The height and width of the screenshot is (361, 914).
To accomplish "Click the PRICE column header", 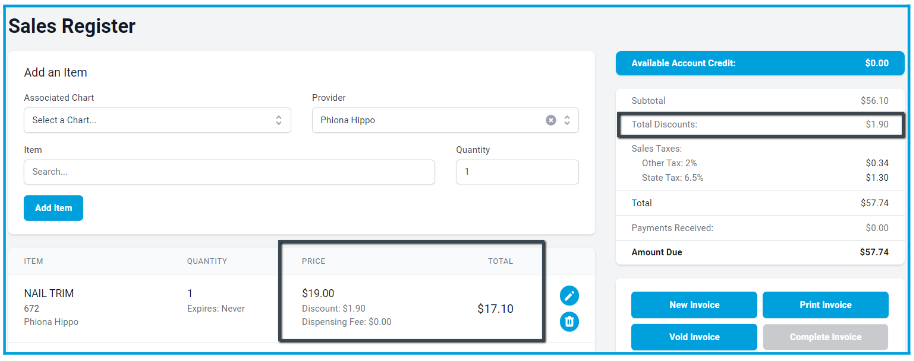I will point(314,261).
